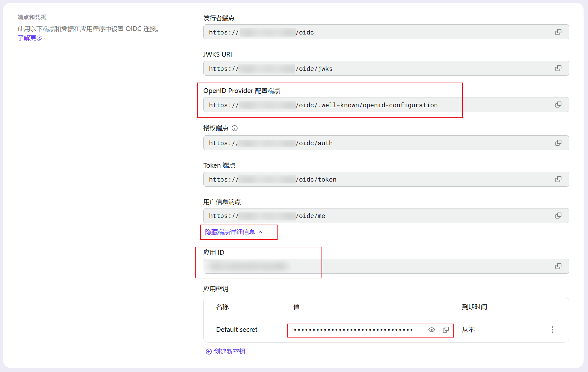Open the 了解更多 link
The width and height of the screenshot is (588, 372).
(x=30, y=38)
